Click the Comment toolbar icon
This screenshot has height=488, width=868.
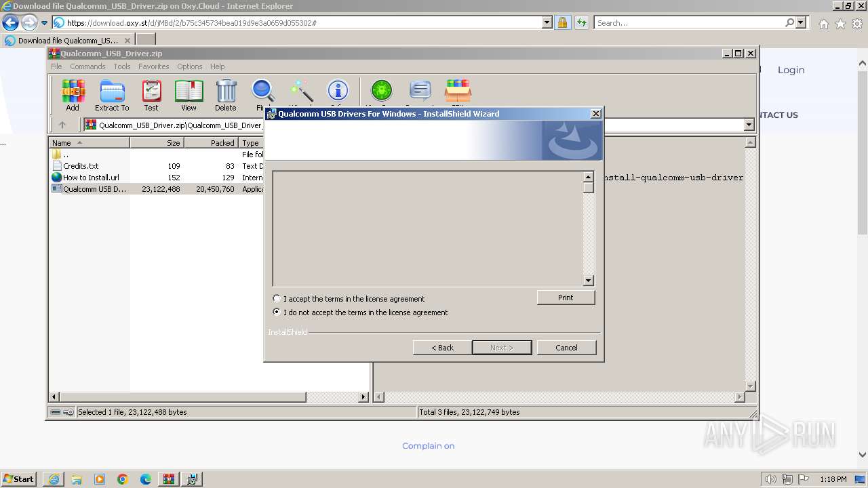(x=420, y=91)
